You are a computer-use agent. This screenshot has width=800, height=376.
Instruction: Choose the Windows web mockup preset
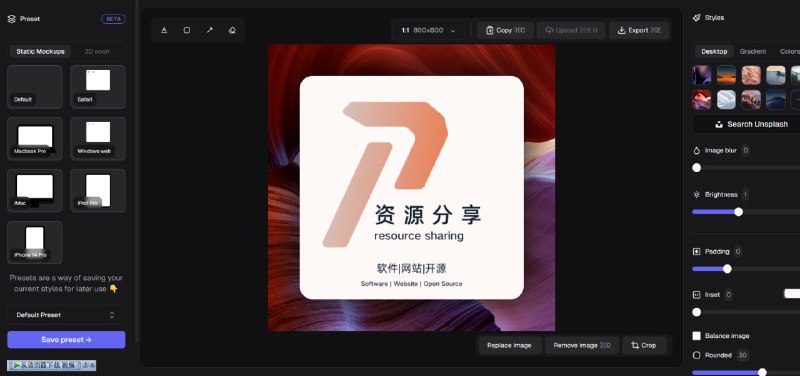coord(98,138)
